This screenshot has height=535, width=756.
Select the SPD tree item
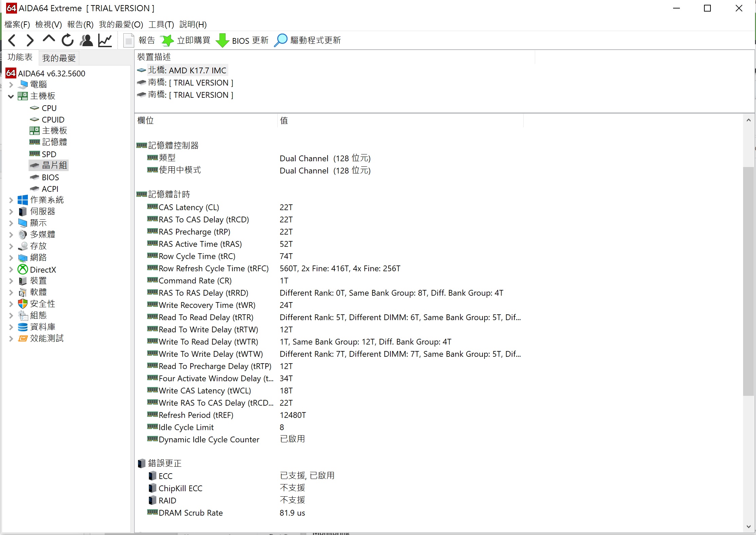pos(49,154)
